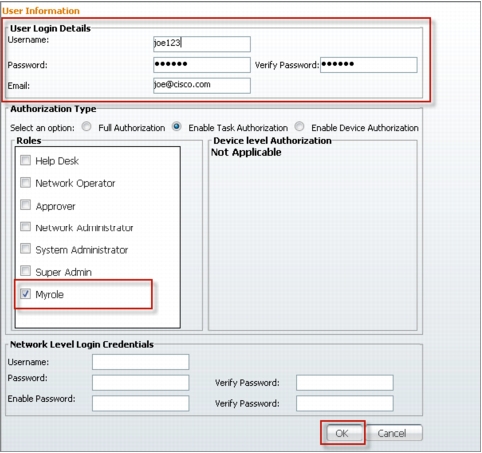482x453 pixels.
Task: Select the Network Administrator role checkbox
Action: pyautogui.click(x=25, y=227)
